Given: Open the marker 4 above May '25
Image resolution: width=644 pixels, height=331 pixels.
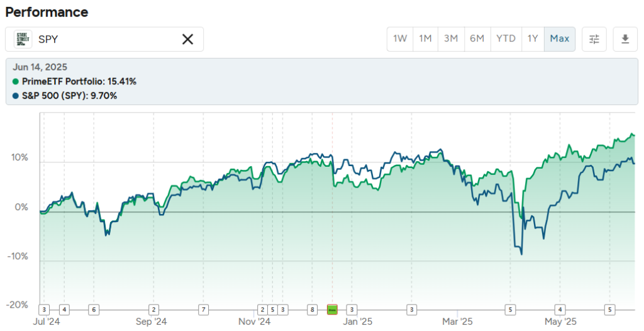Looking at the screenshot, I should click(560, 310).
